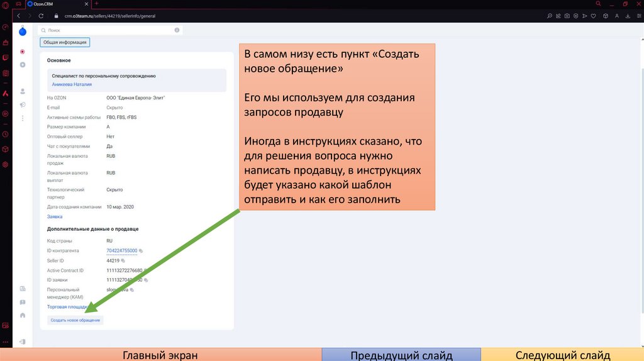This screenshot has width=644, height=361.
Task: Open the GX Control speedometer icon
Action: [x=5, y=27]
